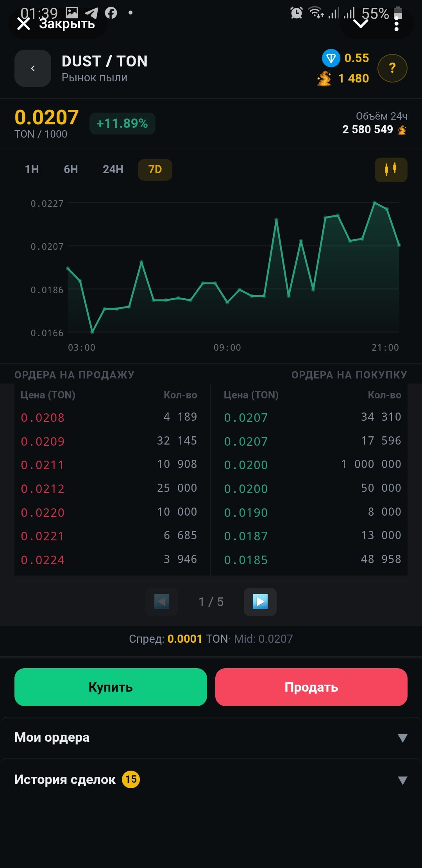Tap the dust balance icon near 1 480
Screen dimensions: 422x868
point(325,78)
